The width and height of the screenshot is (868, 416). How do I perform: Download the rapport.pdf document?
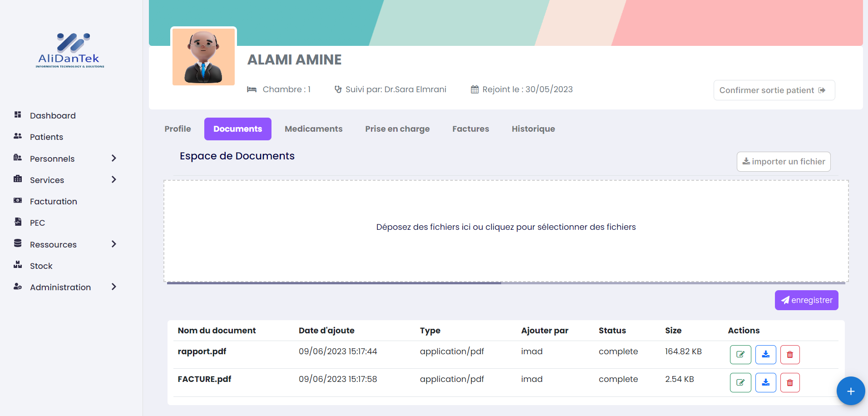pyautogui.click(x=765, y=355)
